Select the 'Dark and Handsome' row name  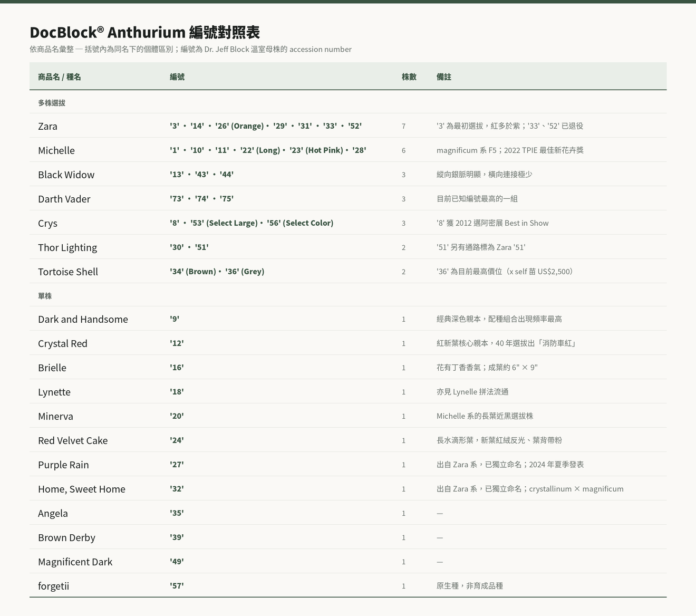click(x=83, y=319)
